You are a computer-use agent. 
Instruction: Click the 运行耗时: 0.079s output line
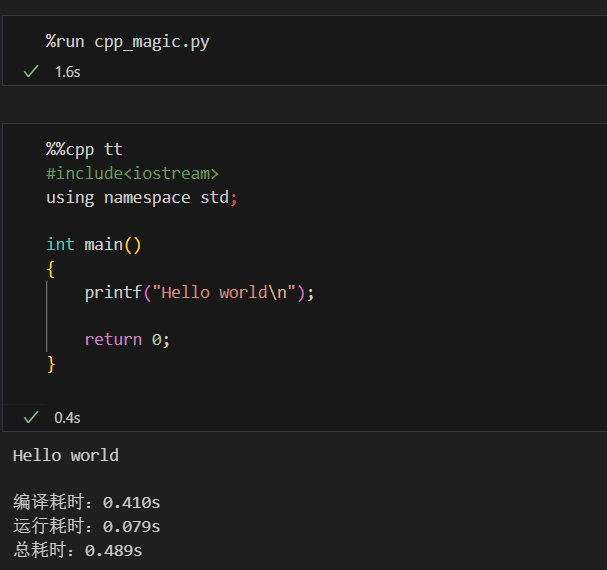click(87, 526)
